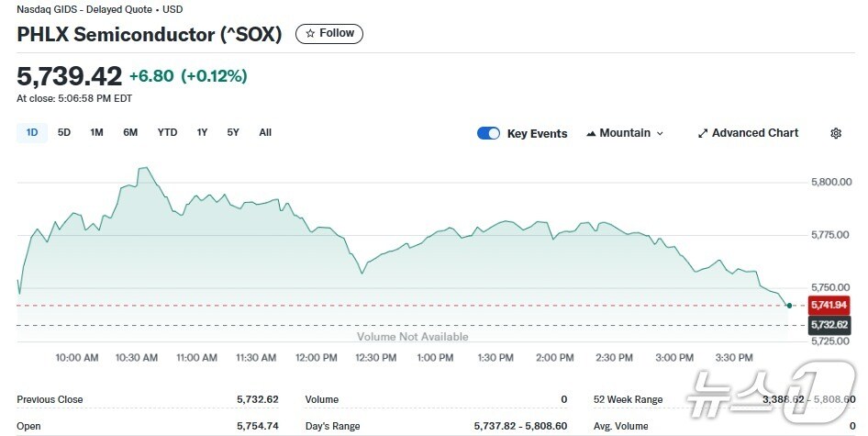Expand the Mountain chart type dropdown
This screenshot has height=436, width=868.
coord(625,133)
